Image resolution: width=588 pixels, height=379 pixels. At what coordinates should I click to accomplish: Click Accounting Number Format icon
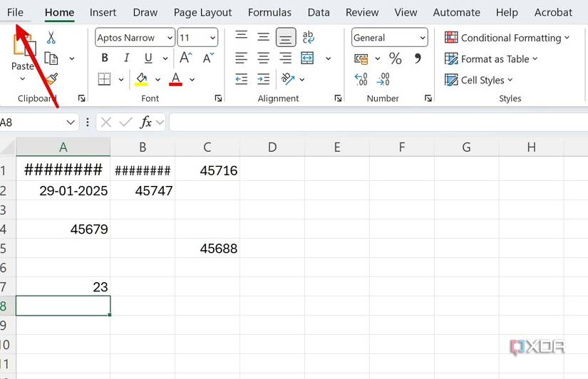coord(361,58)
